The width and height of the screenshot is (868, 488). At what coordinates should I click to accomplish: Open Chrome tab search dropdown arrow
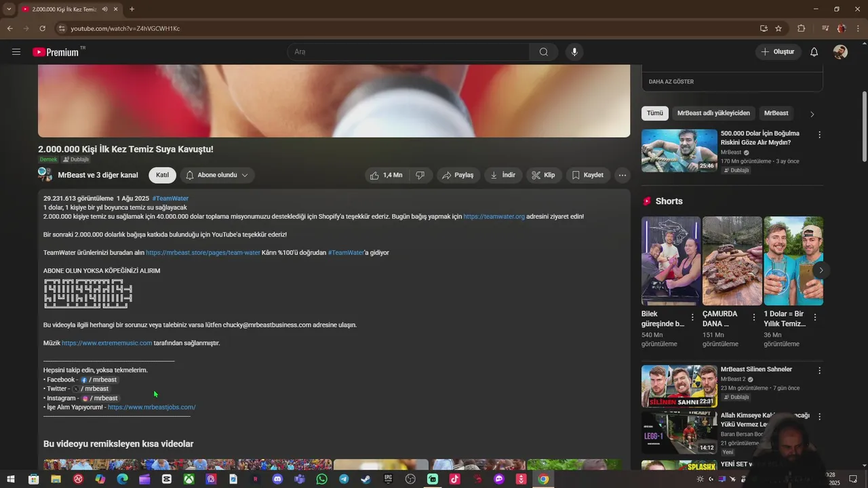(9, 9)
